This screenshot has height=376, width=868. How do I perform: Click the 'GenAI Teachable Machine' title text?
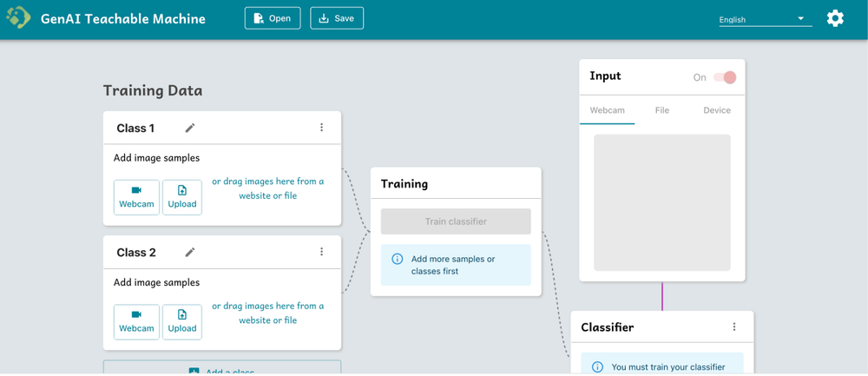point(123,19)
